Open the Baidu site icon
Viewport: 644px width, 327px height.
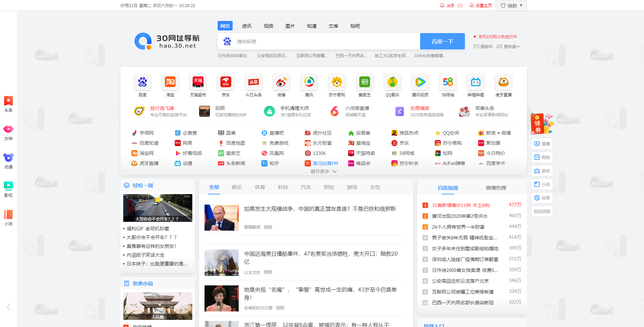[x=143, y=82]
